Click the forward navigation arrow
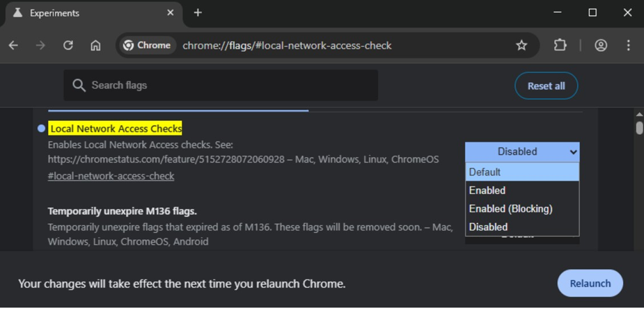This screenshot has width=644, height=310. click(41, 45)
